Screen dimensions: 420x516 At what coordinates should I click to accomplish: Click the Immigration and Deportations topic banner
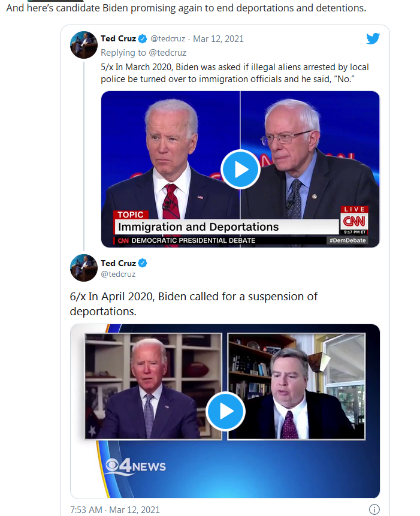(227, 227)
